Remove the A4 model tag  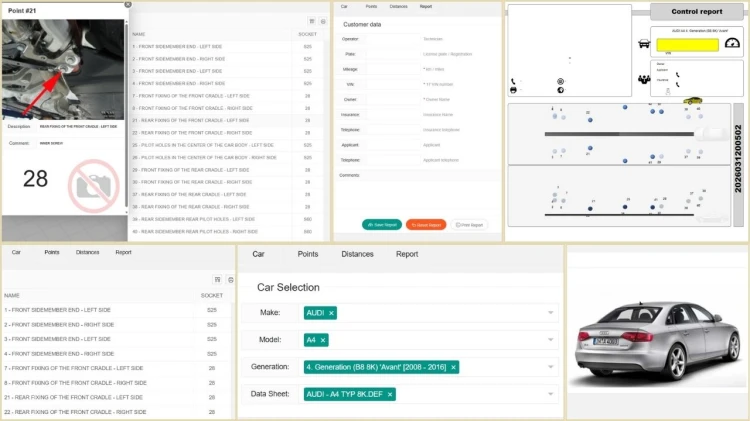pos(323,340)
